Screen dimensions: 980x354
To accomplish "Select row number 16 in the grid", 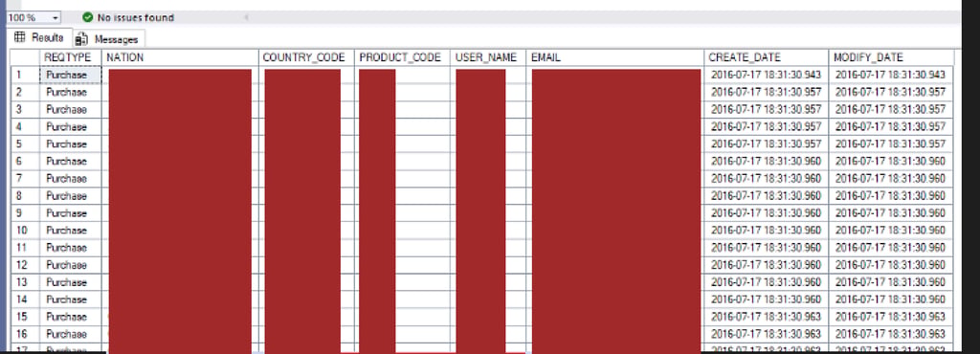I will point(25,334).
